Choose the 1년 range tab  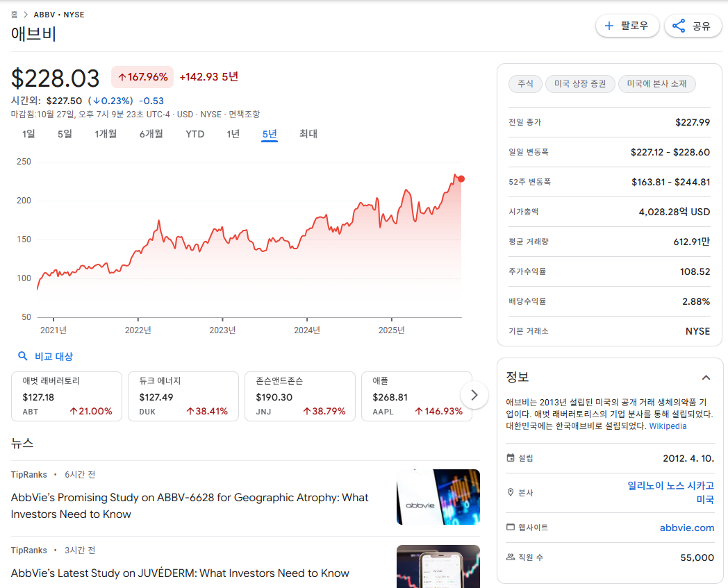(x=233, y=134)
